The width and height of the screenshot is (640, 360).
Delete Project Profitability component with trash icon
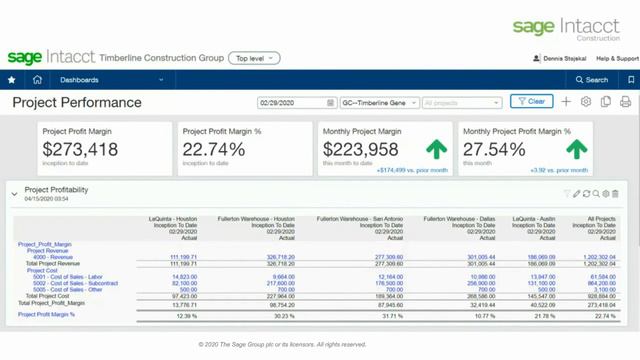[615, 194]
